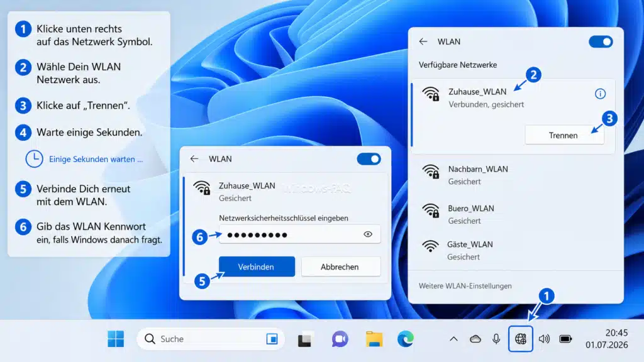Click the network globe icon in the taskbar
Viewport: 644px width, 362px height.
pyautogui.click(x=520, y=339)
